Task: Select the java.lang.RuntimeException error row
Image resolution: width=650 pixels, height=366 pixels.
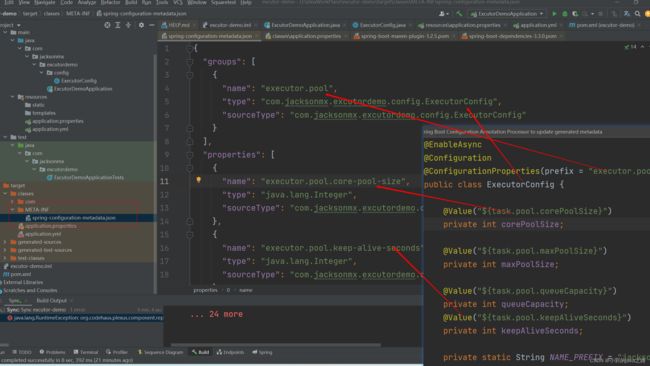Action: pos(82,318)
